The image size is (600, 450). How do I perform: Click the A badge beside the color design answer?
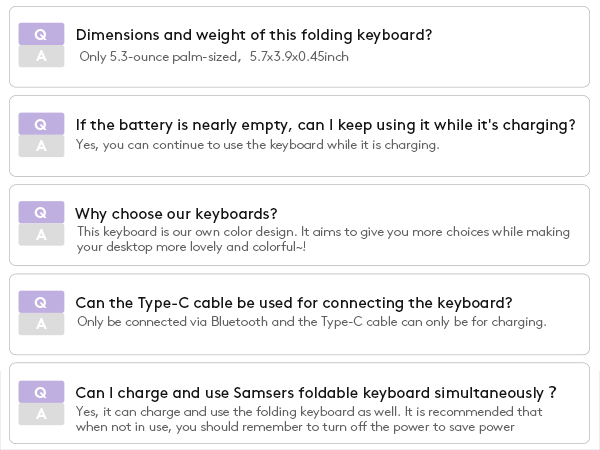pyautogui.click(x=41, y=235)
